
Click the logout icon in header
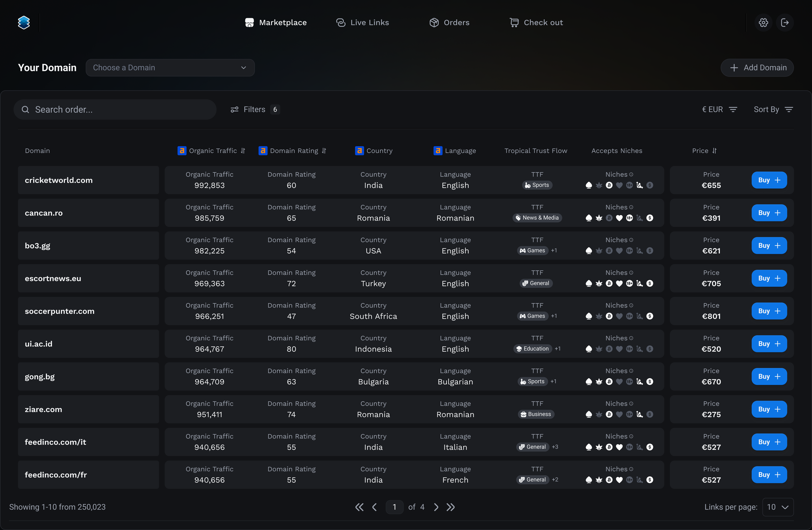[785, 23]
